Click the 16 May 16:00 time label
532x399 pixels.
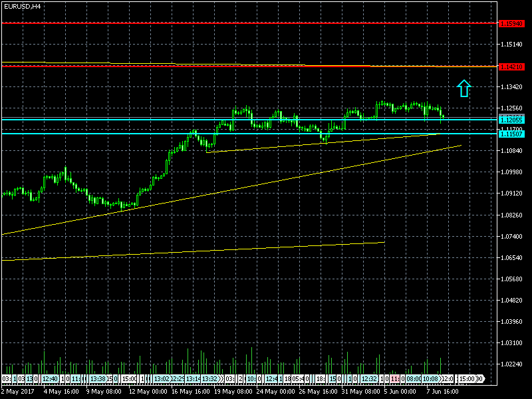(x=191, y=392)
